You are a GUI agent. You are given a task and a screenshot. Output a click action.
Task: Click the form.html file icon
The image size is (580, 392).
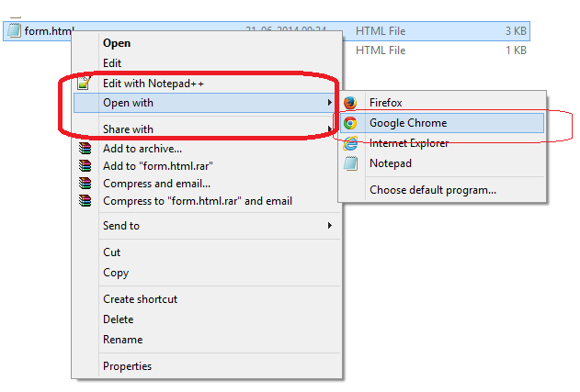[14, 30]
